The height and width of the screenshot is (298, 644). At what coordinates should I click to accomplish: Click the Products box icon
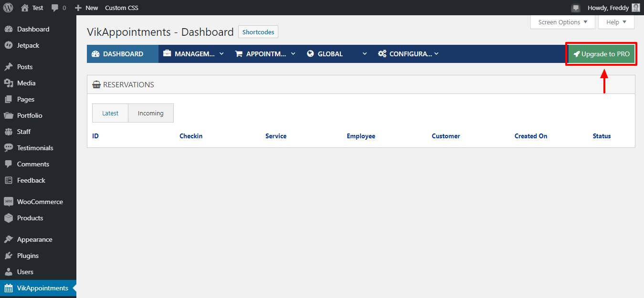coord(9,218)
